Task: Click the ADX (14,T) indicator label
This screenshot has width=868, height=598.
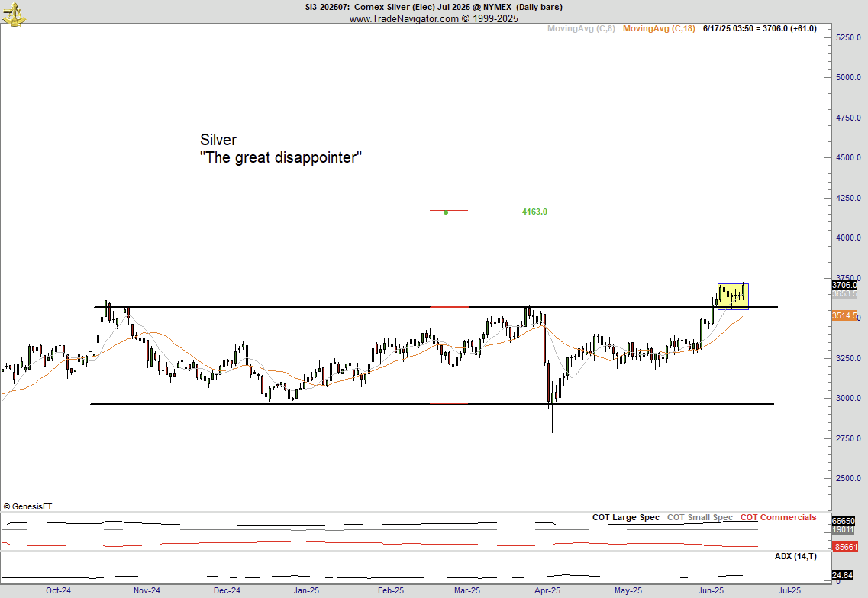Action: [x=795, y=556]
